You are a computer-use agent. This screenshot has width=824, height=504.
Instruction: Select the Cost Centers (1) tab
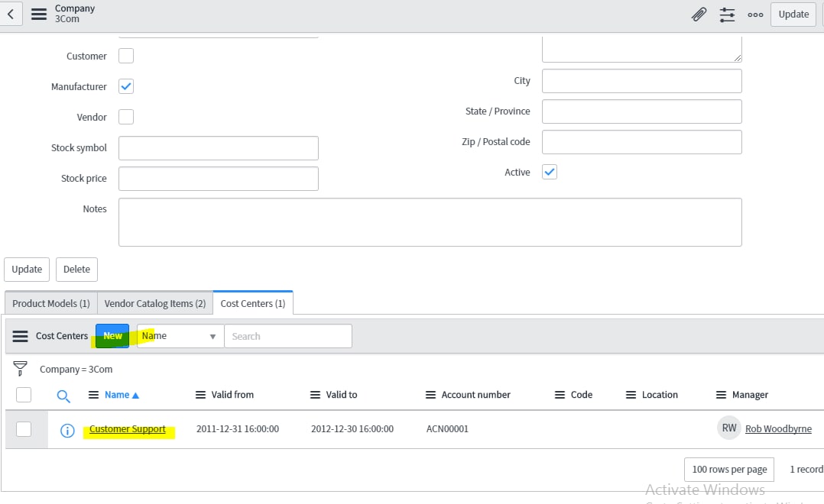click(253, 303)
